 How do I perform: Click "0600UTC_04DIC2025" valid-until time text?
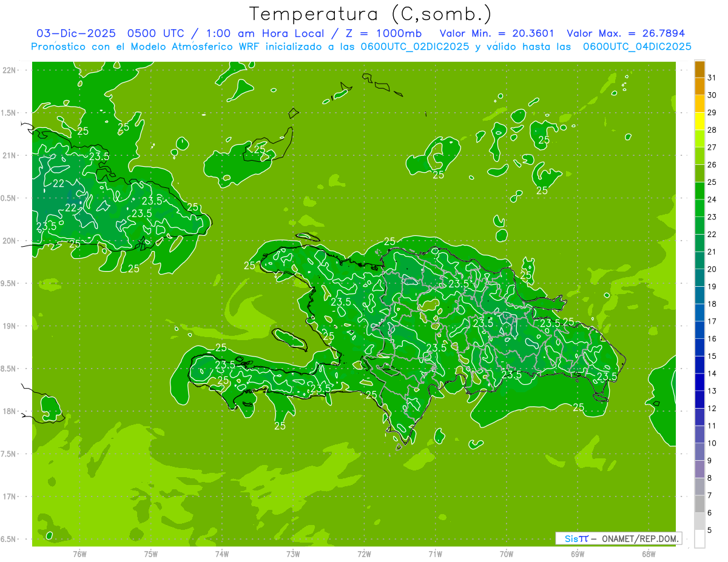point(637,47)
